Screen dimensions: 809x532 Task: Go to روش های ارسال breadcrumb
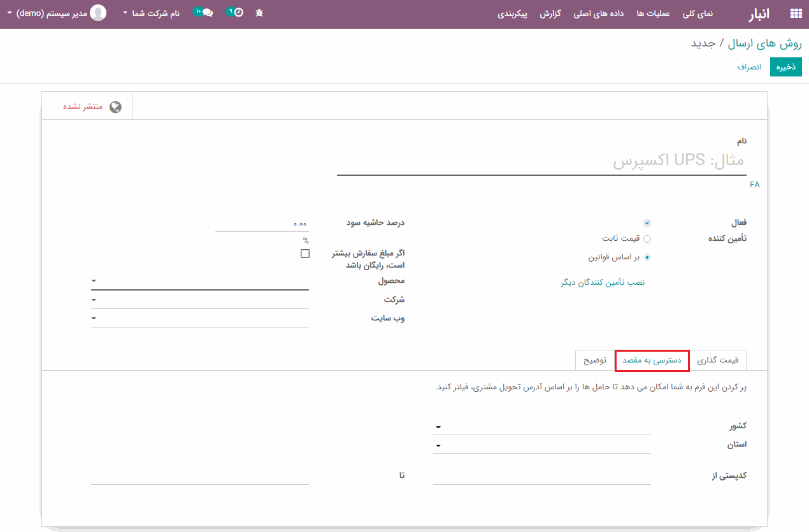point(764,43)
